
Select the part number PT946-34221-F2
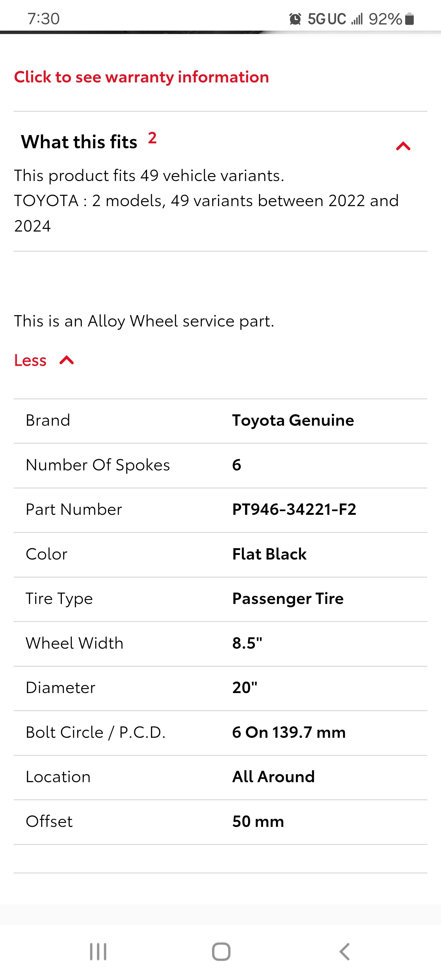point(294,509)
